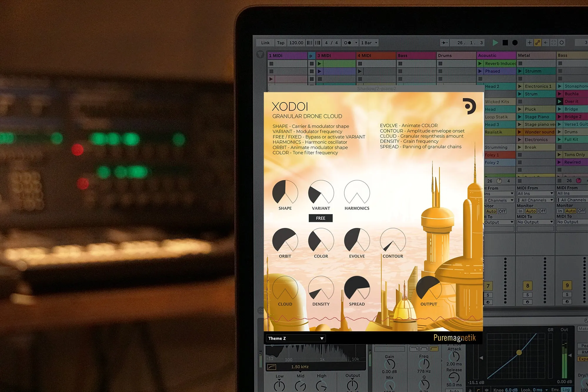588x392 pixels.
Task: Click the Re-enable Automation back arrow icon
Action: (546, 43)
